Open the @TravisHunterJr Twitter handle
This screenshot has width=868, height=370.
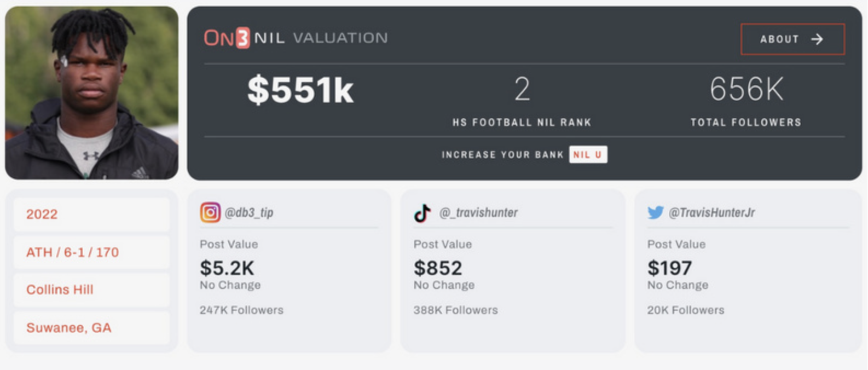click(x=711, y=212)
